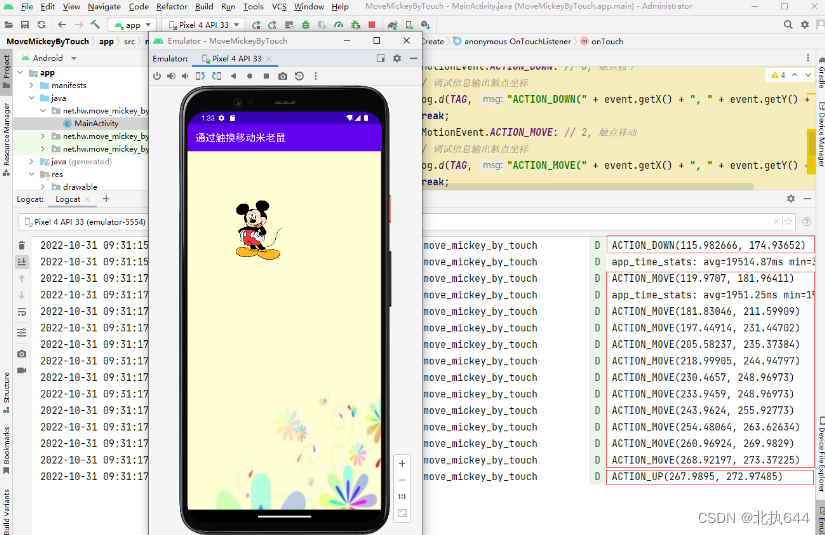
Task: Click emulator 1:1 actual size button
Action: coord(402,496)
